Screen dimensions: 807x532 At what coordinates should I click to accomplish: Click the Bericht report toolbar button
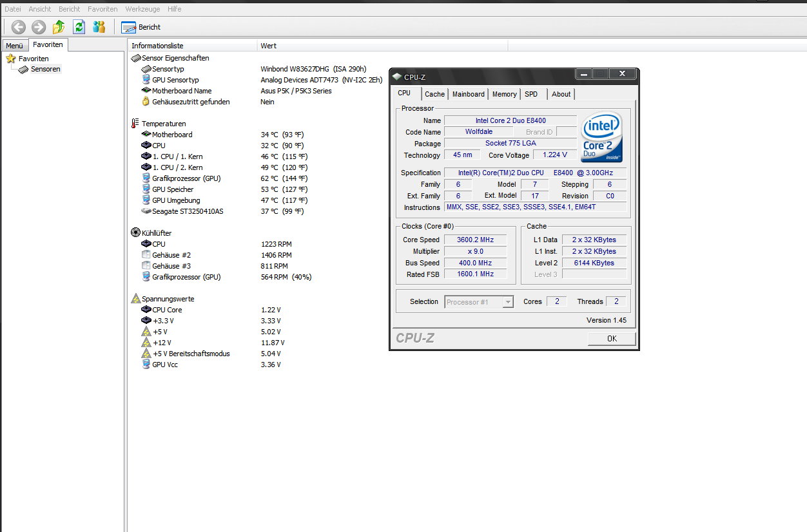point(141,27)
